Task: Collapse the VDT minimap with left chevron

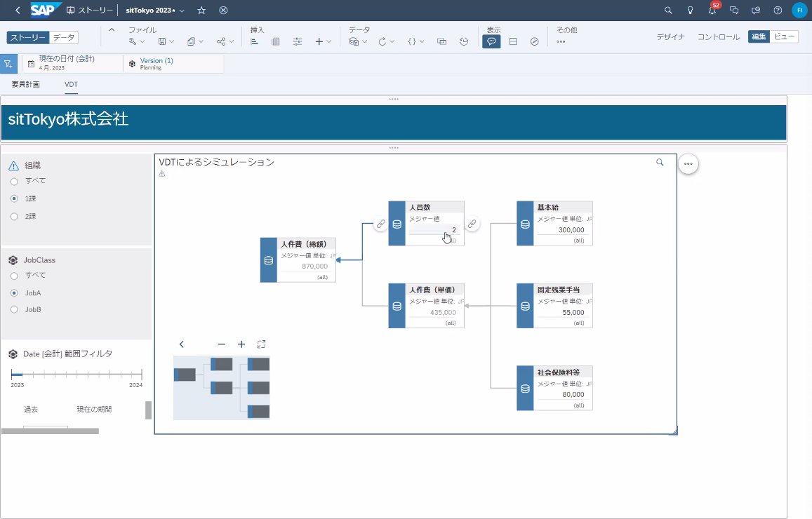Action: point(182,344)
